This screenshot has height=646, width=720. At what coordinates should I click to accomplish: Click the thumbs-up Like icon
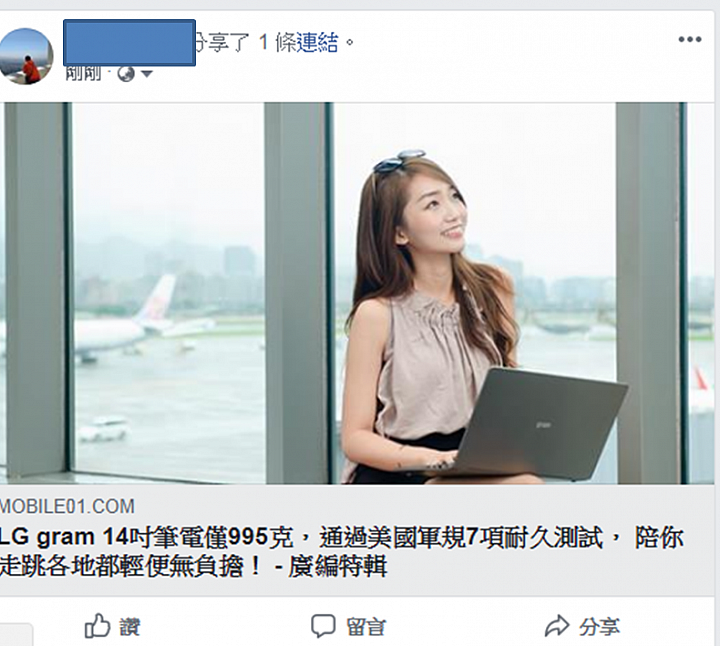(97, 625)
